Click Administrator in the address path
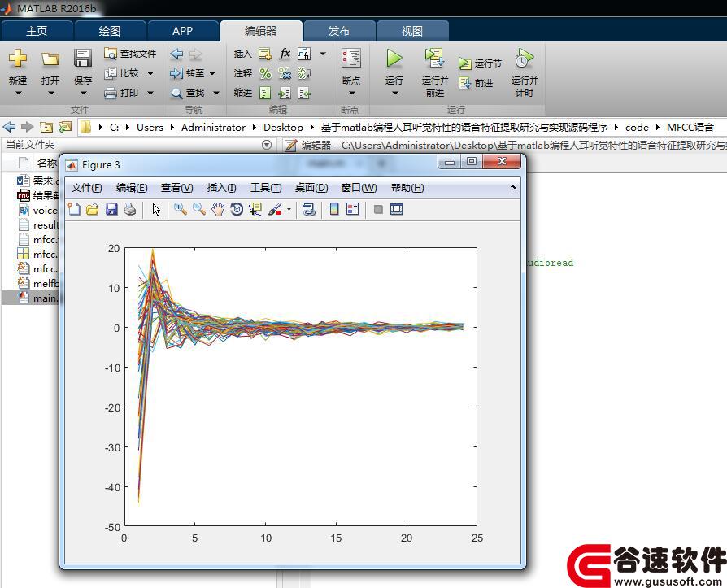 point(213,127)
